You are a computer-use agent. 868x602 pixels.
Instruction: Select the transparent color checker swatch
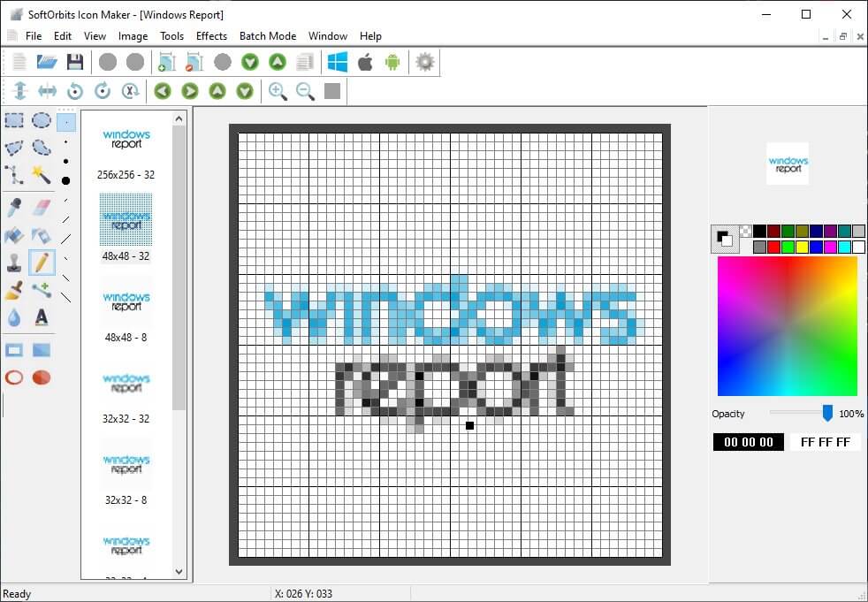point(746,232)
